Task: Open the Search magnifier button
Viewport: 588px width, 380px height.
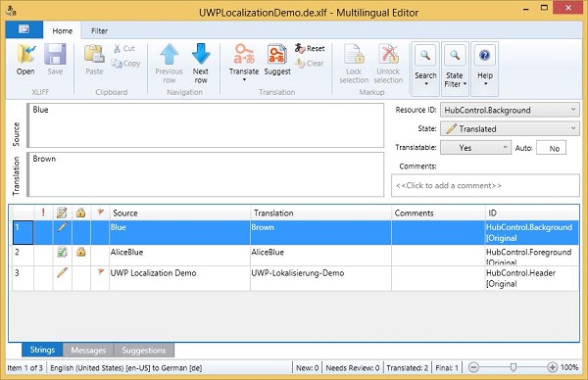Action: (x=425, y=56)
